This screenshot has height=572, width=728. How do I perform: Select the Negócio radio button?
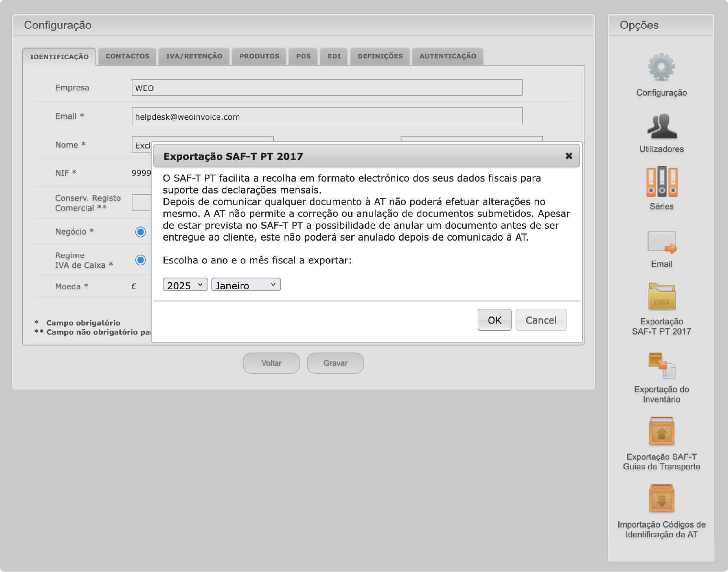pyautogui.click(x=141, y=232)
